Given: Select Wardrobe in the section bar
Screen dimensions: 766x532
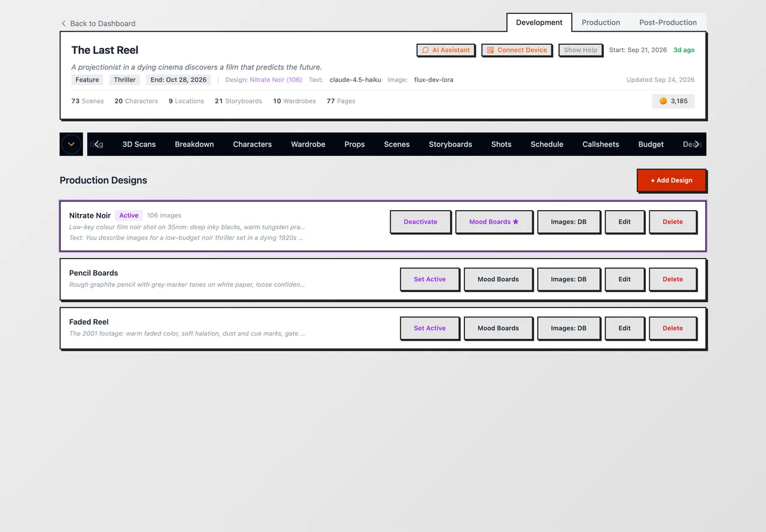Looking at the screenshot, I should click(308, 144).
